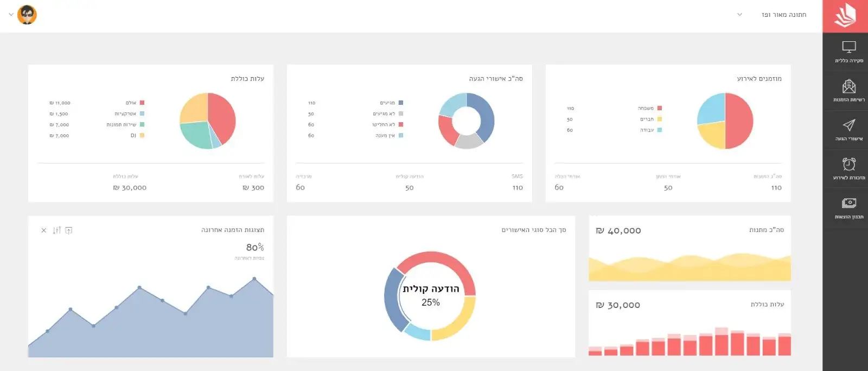Expand the חתונה מאור ופז event dropdown
Viewport: 868px width, 371px height.
coord(739,15)
